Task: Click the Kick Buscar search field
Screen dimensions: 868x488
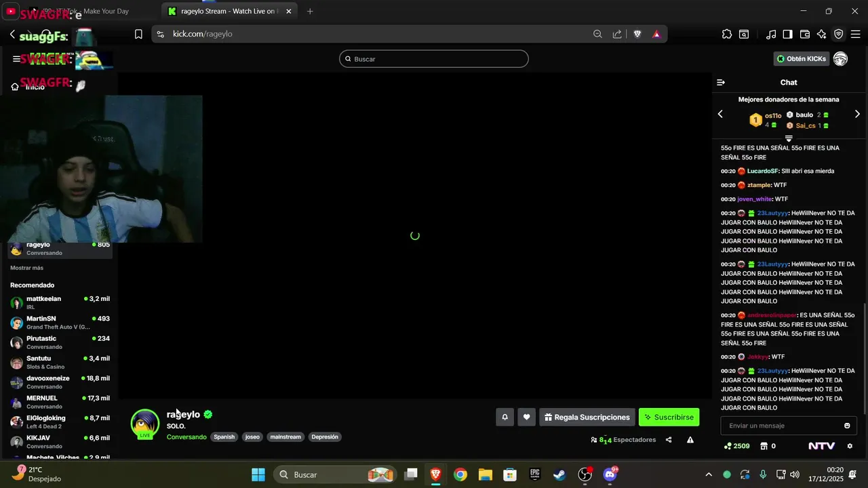Action: [434, 59]
